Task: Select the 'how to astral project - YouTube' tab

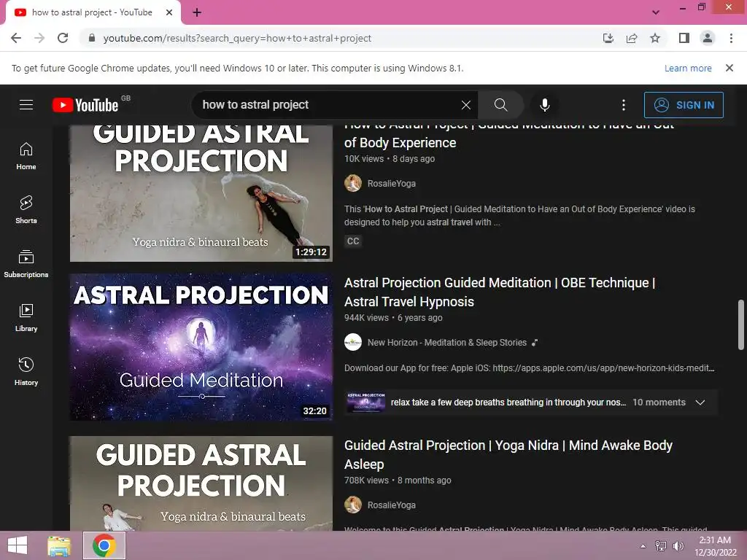Action: (93, 13)
